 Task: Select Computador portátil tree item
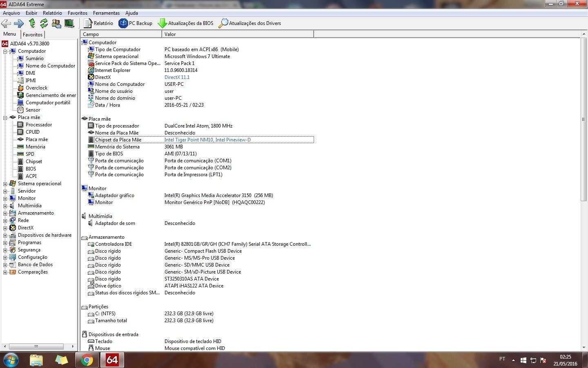coord(48,103)
